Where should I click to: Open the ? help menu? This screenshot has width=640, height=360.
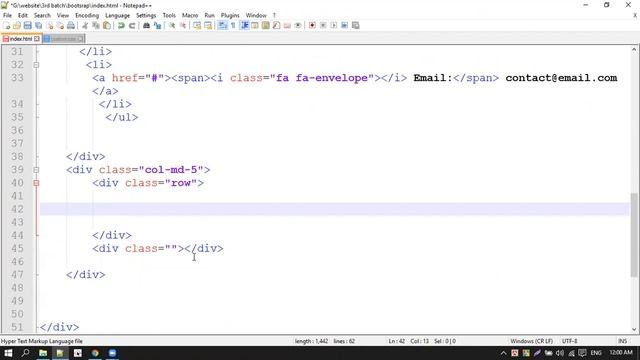coord(274,15)
